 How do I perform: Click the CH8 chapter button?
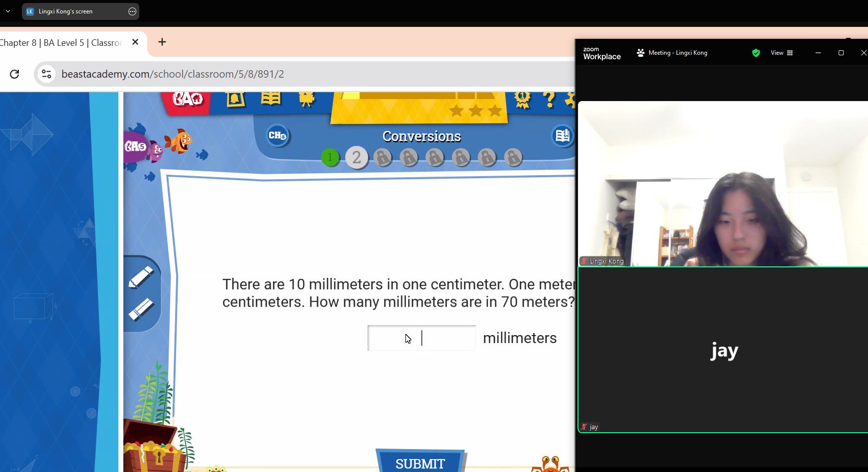coord(278,135)
